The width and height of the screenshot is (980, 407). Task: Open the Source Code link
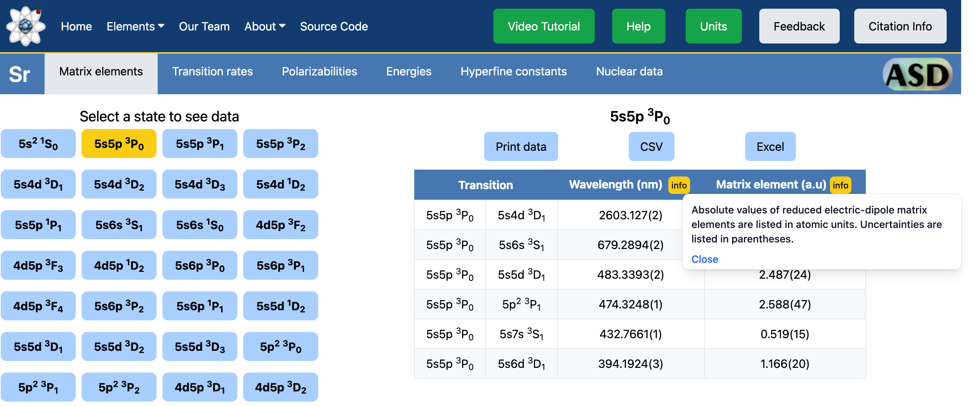point(334,26)
